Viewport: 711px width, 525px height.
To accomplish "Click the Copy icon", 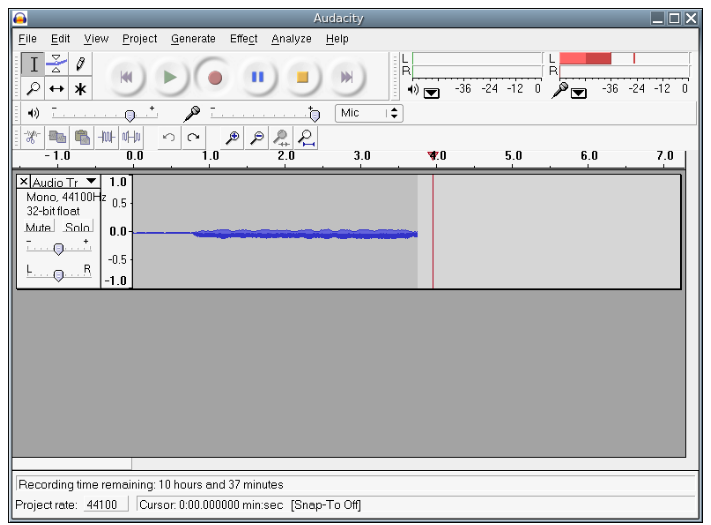I will tap(57, 137).
